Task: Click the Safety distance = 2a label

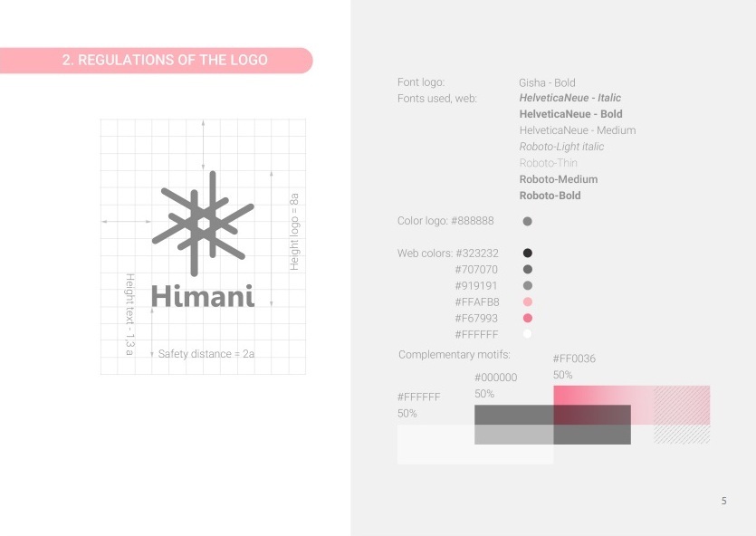Action: [x=206, y=354]
